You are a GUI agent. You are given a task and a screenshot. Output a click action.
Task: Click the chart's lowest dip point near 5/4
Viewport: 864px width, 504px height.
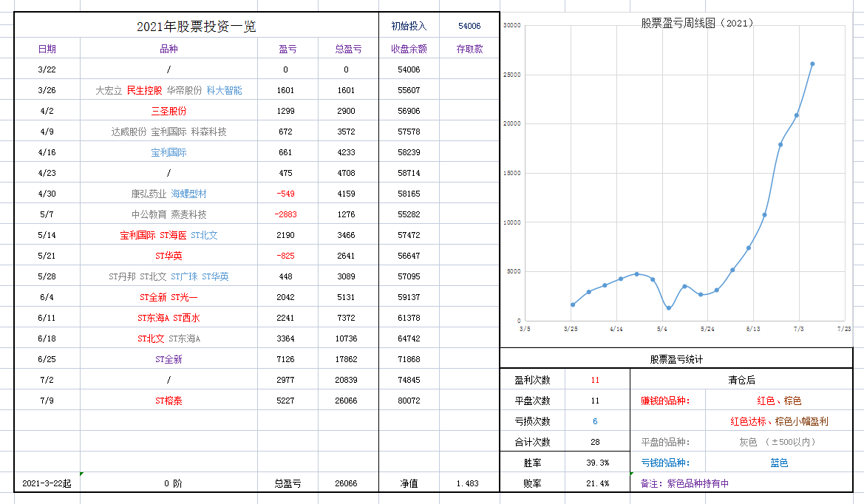[668, 308]
